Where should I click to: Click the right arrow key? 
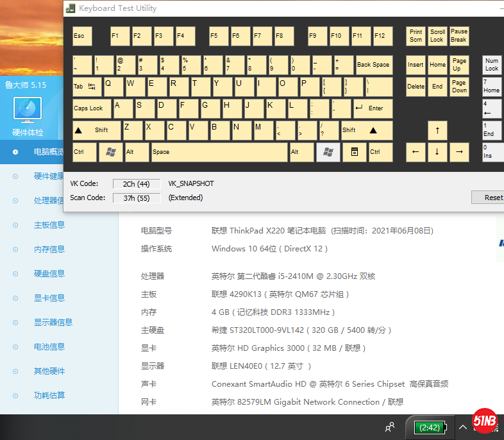tap(459, 152)
